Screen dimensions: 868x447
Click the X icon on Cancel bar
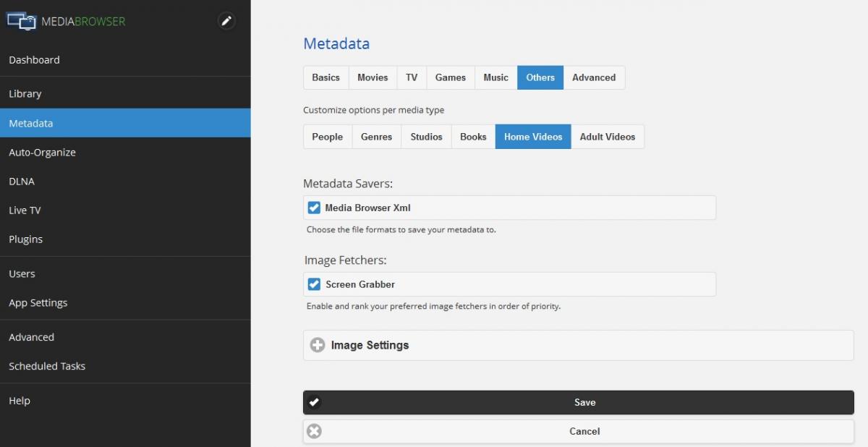tap(314, 431)
